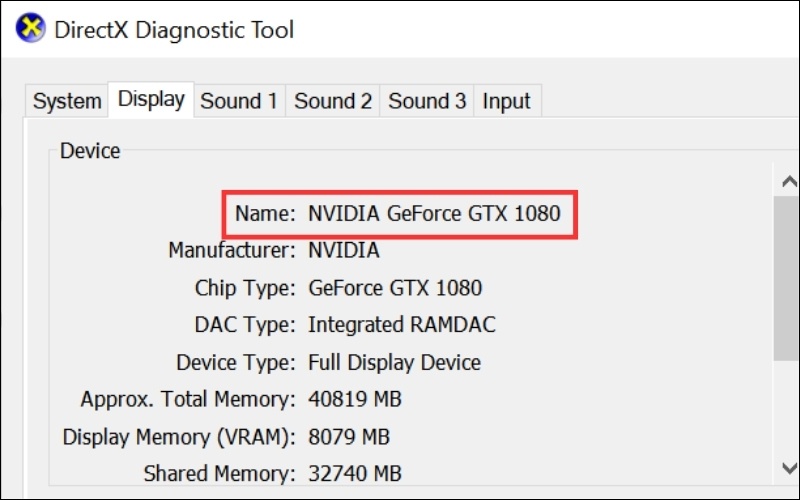Click the scroll up arrow in Device panel
The width and height of the screenshot is (800, 500).
pyautogui.click(x=786, y=181)
